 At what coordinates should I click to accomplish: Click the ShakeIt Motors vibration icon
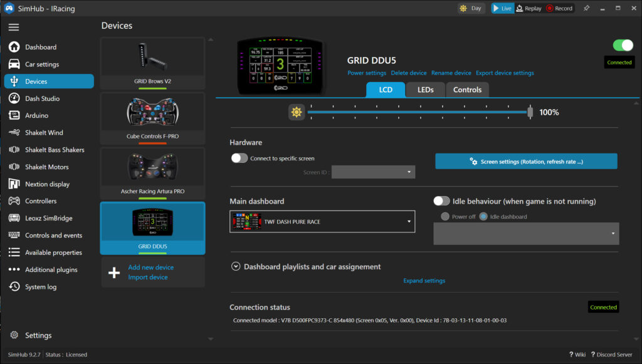click(14, 167)
